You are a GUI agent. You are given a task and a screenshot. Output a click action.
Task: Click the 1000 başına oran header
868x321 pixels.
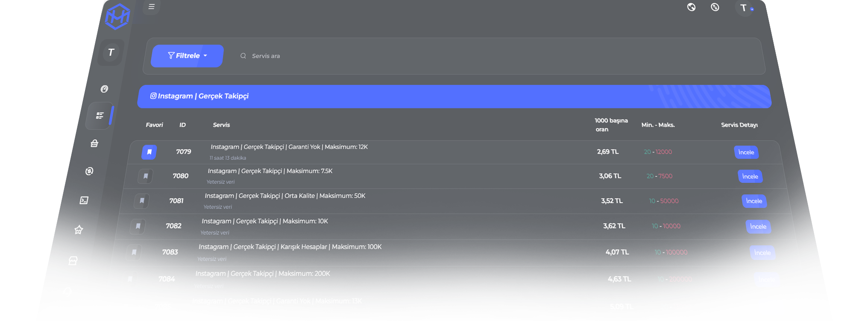coord(611,125)
